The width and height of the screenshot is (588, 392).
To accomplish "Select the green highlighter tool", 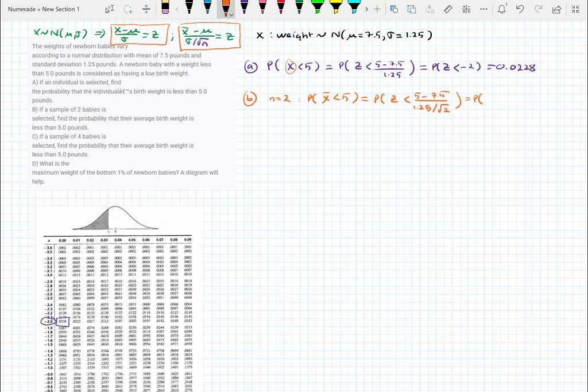I will tap(316, 9).
